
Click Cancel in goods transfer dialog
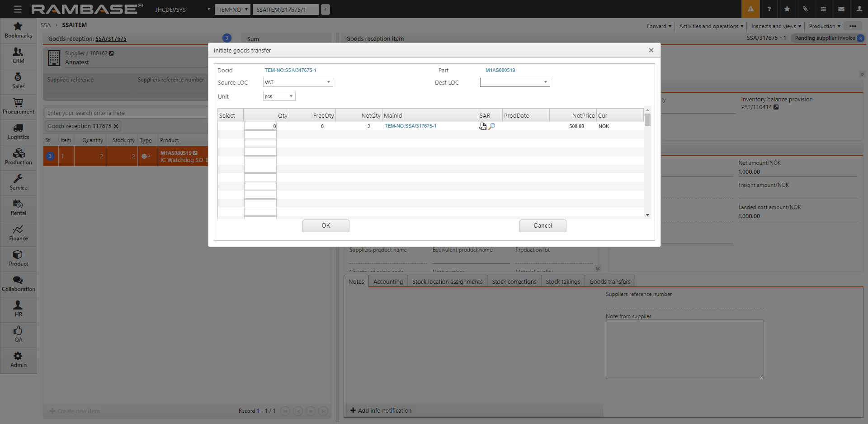click(542, 225)
